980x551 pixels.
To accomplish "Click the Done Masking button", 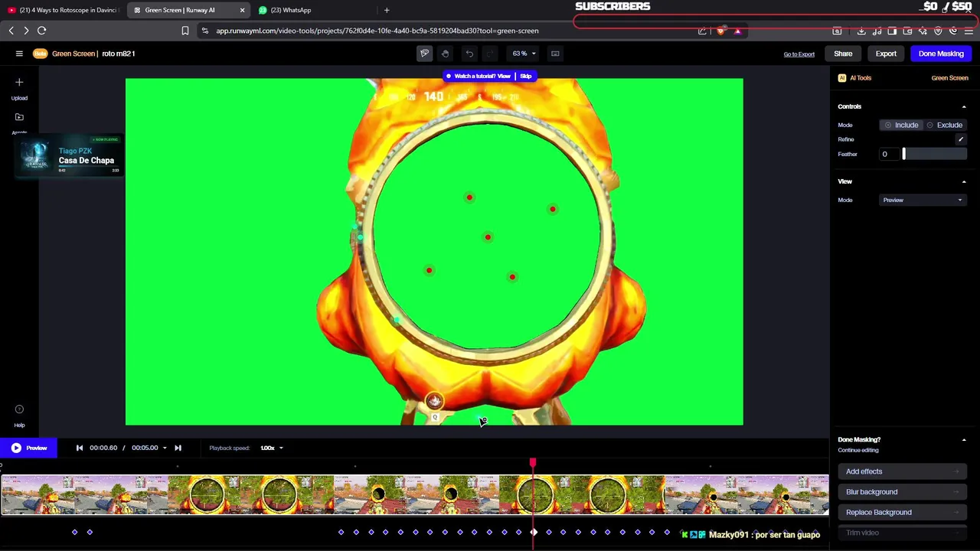I will (941, 54).
